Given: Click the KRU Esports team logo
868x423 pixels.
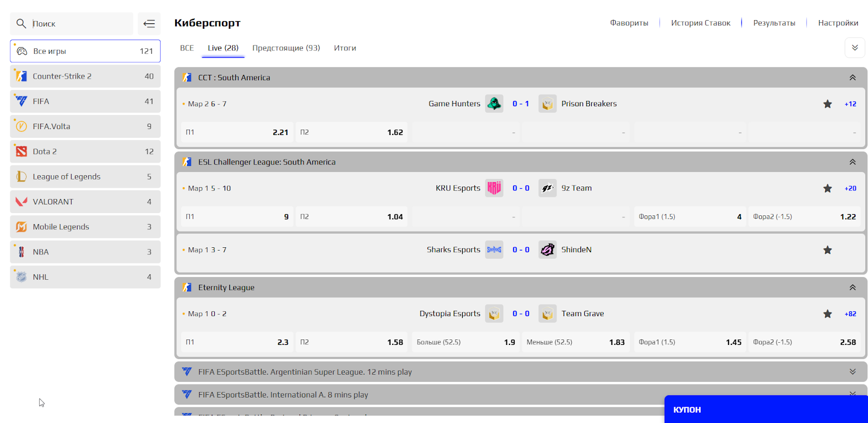Looking at the screenshot, I should (x=494, y=188).
